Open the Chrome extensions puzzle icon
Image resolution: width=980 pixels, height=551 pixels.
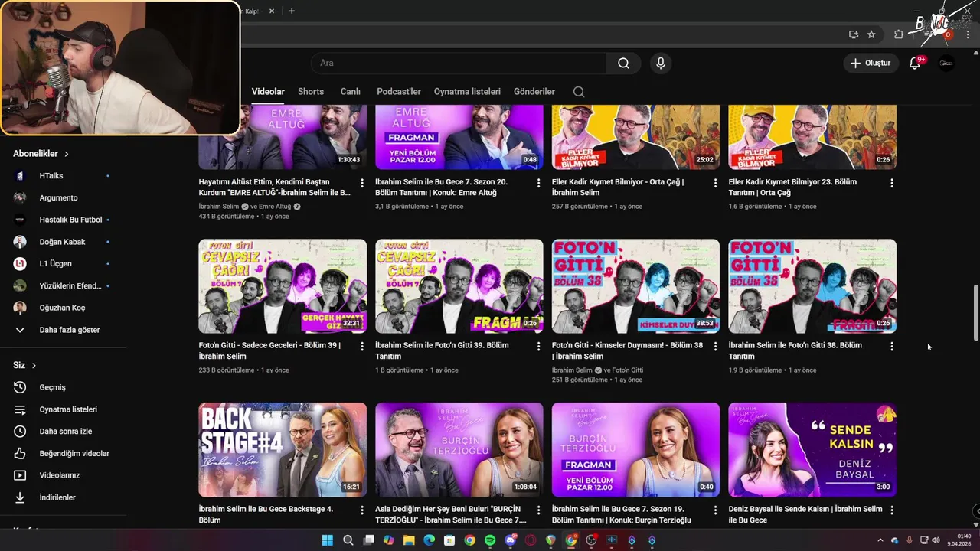point(899,34)
